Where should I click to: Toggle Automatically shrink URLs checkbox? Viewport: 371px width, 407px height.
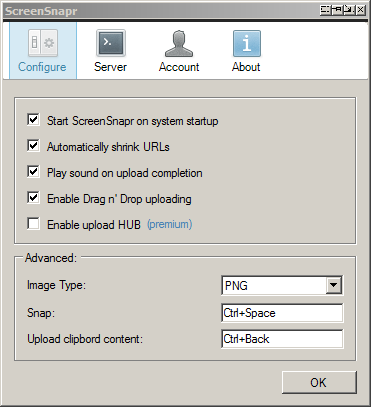[33, 146]
